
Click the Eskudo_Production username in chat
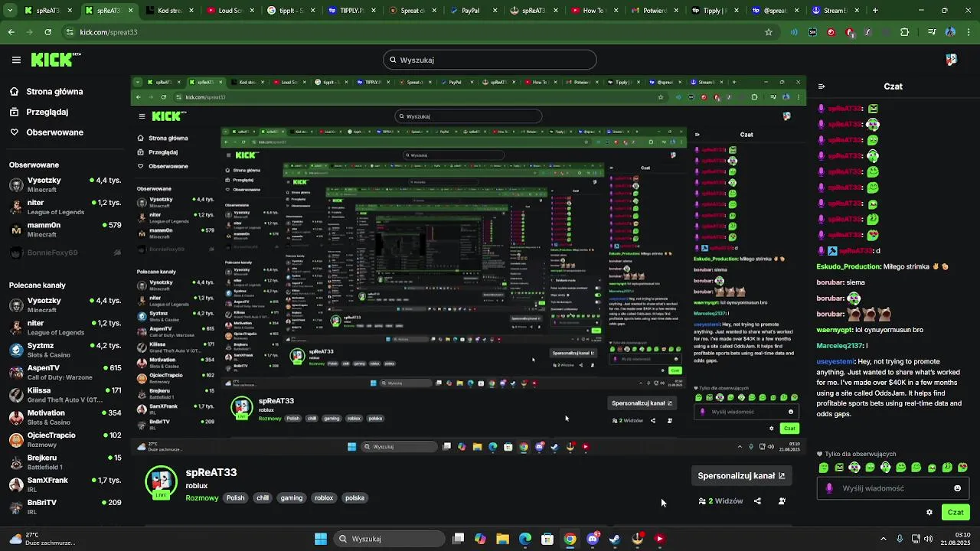(x=848, y=267)
